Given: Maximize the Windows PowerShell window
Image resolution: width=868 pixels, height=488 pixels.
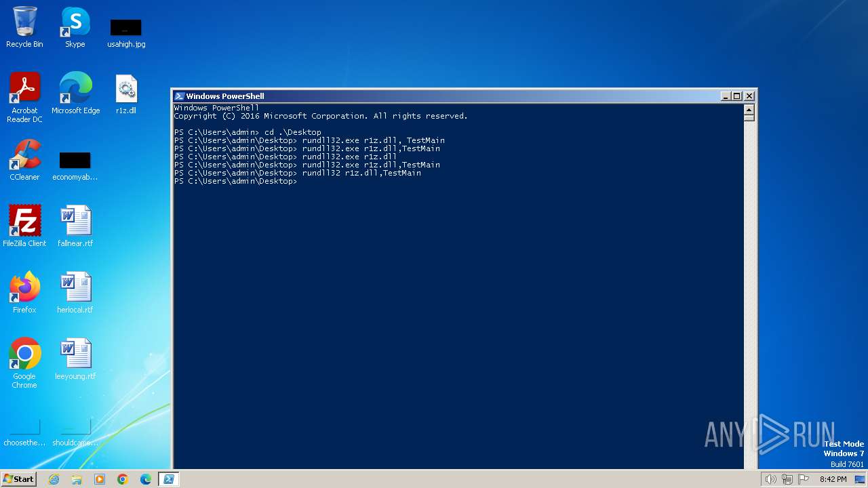Looking at the screenshot, I should [737, 96].
